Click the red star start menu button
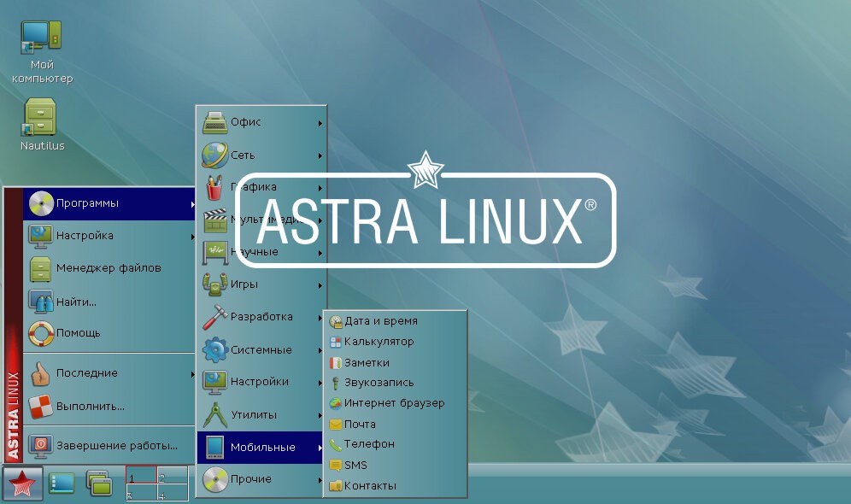 [x=23, y=485]
